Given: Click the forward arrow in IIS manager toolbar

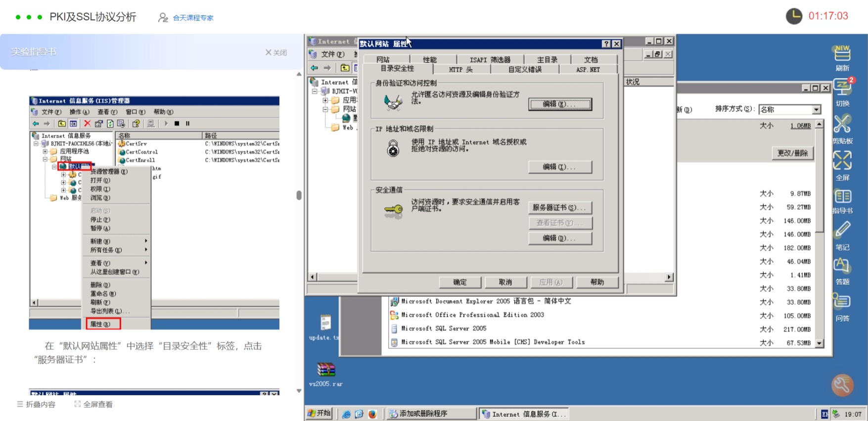Looking at the screenshot, I should coord(327,68).
